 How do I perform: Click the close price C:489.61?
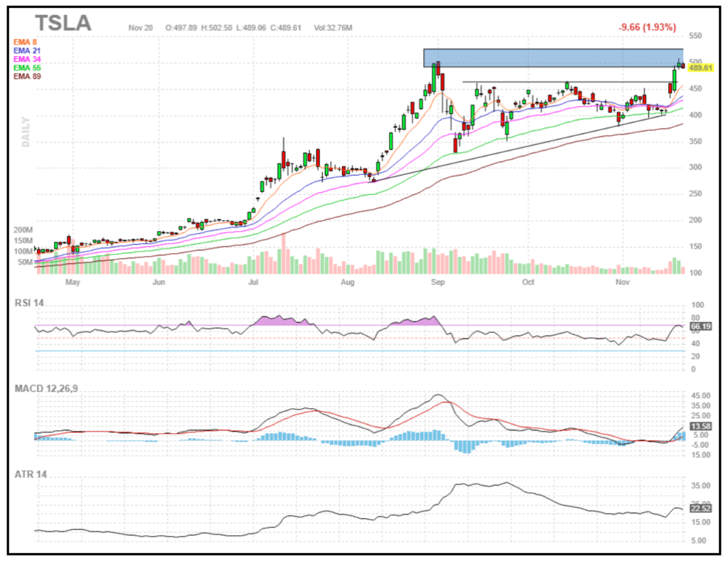[286, 28]
